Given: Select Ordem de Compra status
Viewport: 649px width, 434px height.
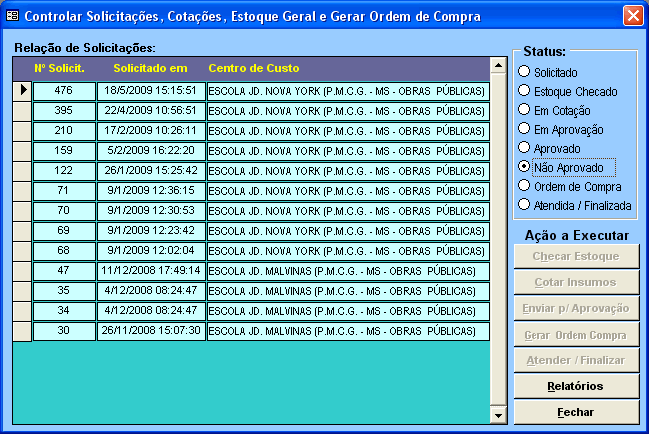Looking at the screenshot, I should (x=524, y=186).
